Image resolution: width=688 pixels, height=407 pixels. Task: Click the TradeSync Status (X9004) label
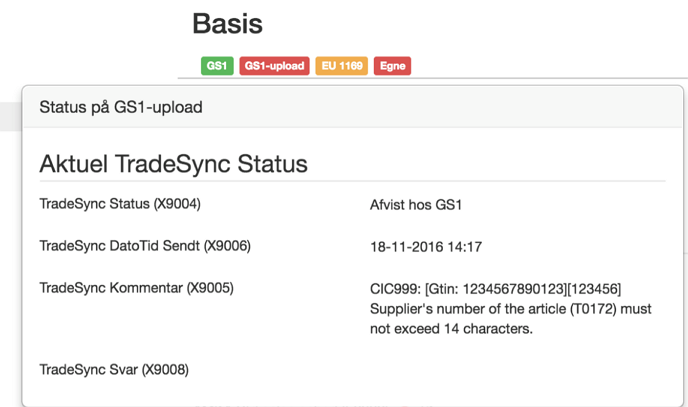pyautogui.click(x=120, y=204)
